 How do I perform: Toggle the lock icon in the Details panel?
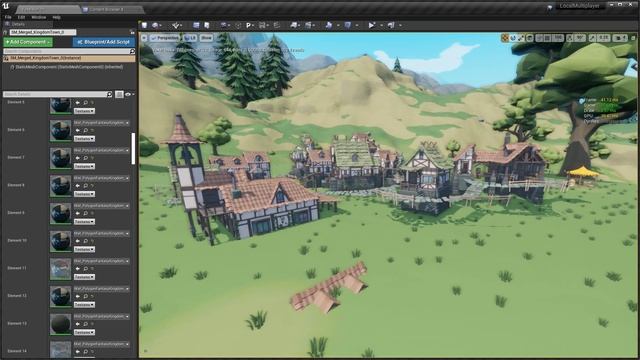tap(132, 32)
